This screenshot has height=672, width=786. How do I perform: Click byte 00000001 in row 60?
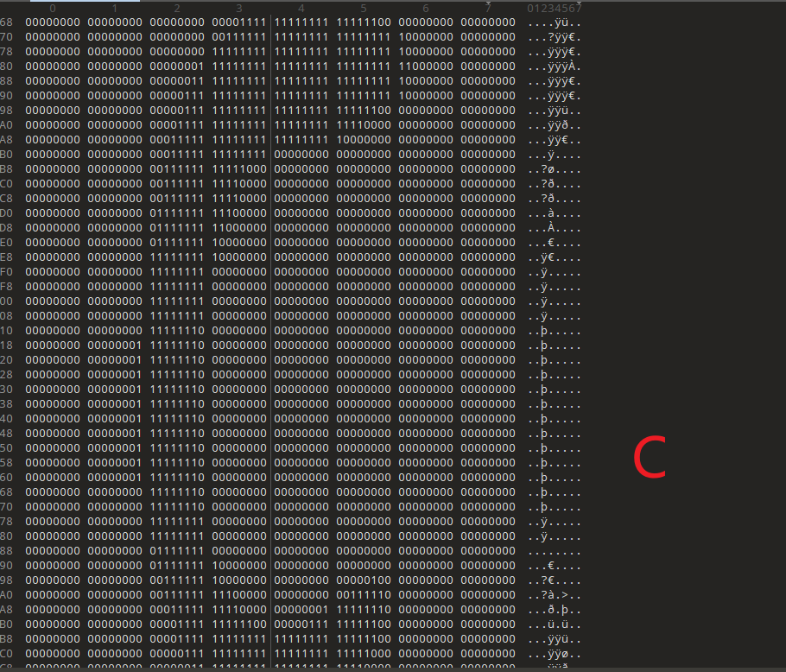(115, 478)
